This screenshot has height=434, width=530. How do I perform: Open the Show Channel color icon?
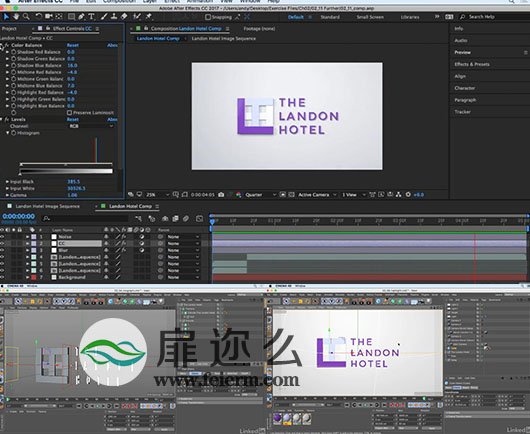[x=239, y=195]
